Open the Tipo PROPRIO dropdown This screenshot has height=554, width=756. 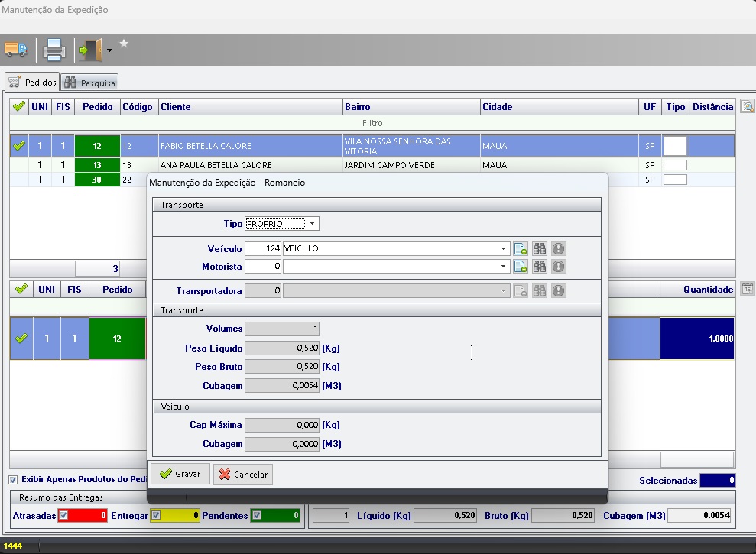(x=313, y=224)
